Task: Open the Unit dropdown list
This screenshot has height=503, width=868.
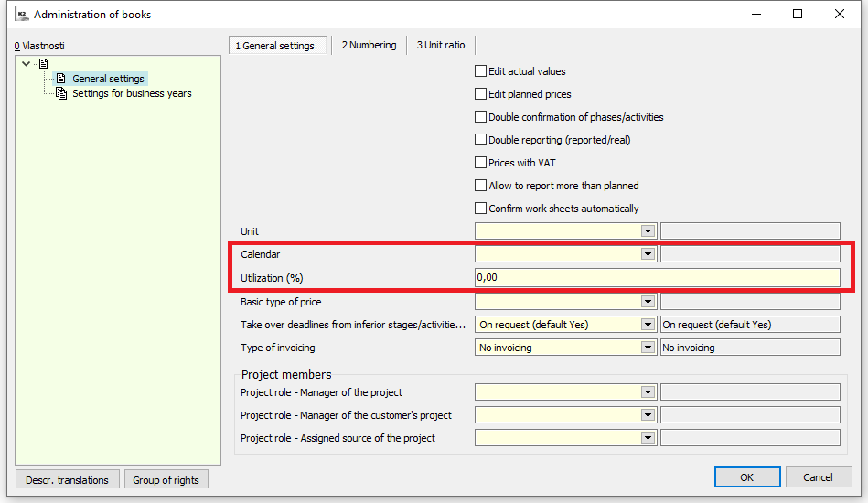Action: pos(648,231)
